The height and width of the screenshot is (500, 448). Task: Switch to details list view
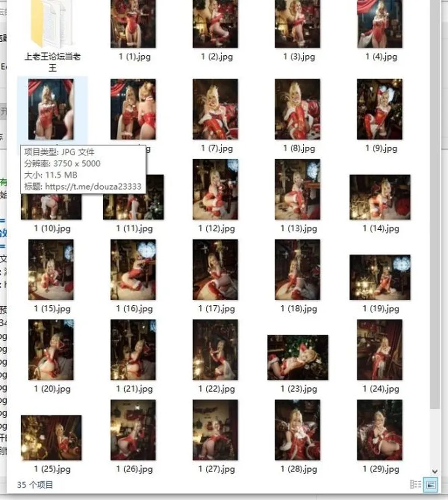(415, 484)
